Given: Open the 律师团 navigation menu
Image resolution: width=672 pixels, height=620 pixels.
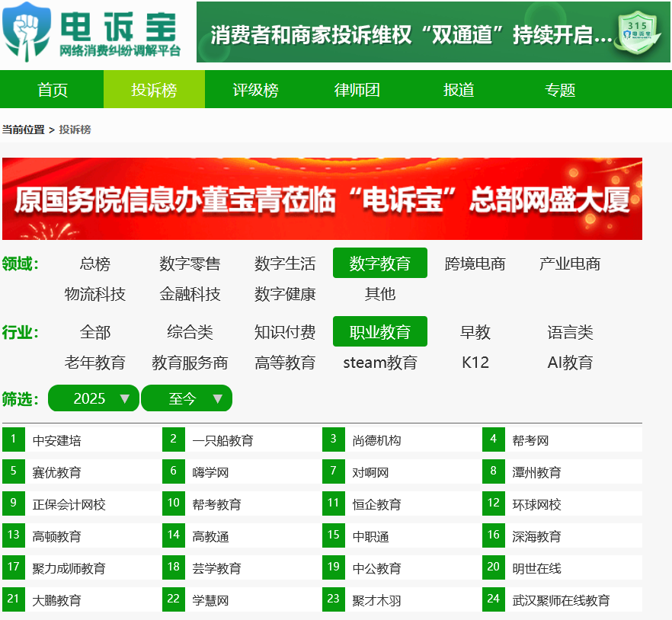Looking at the screenshot, I should tap(356, 89).
